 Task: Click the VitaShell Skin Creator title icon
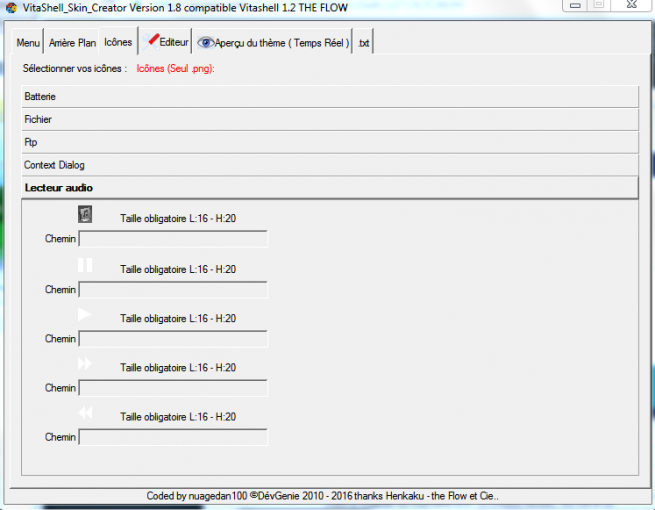pyautogui.click(x=11, y=8)
